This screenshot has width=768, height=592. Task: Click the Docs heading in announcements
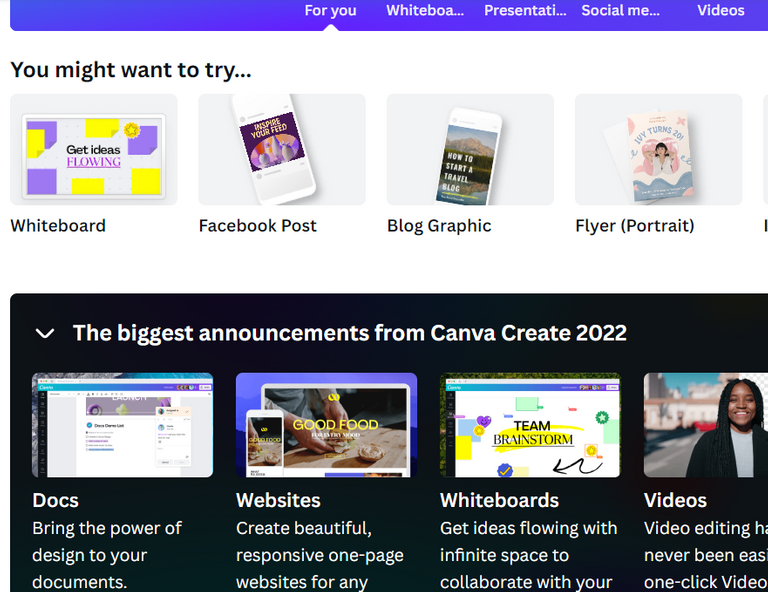tap(55, 500)
